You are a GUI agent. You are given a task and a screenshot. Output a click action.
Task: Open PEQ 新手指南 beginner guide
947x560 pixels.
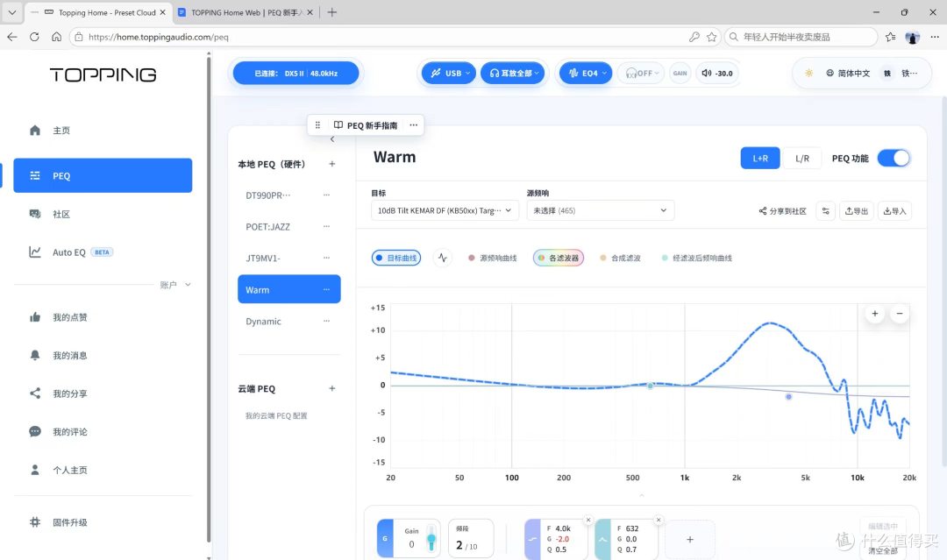[366, 125]
